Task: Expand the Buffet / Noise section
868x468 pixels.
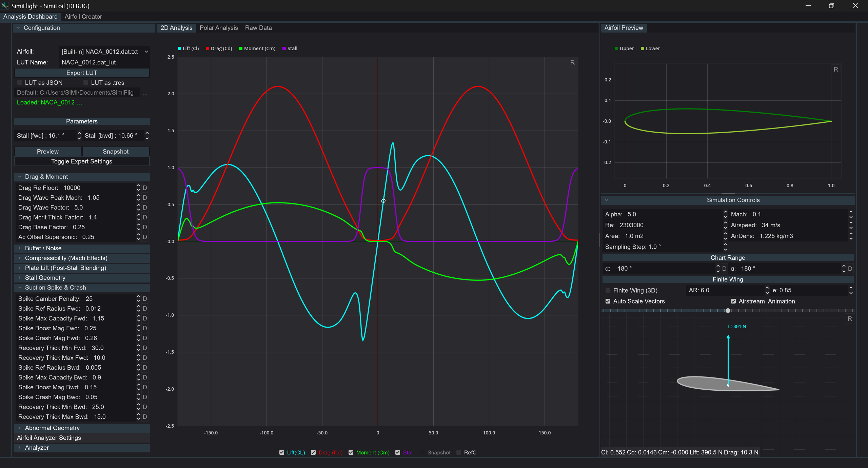Action: 43,248
